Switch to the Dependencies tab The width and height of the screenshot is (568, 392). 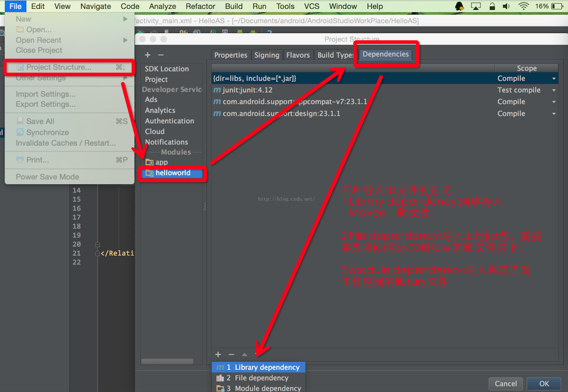pos(385,54)
